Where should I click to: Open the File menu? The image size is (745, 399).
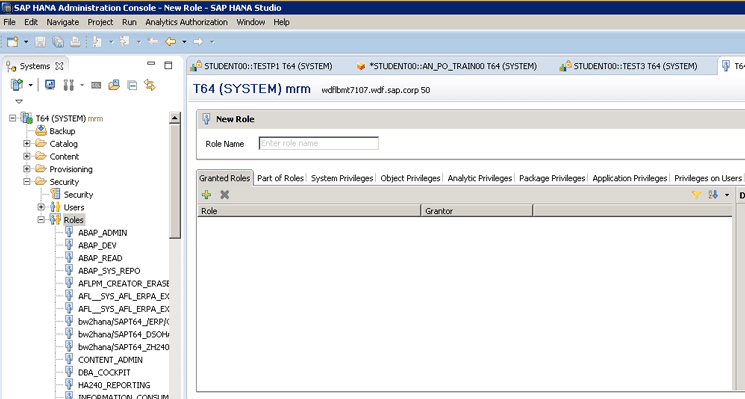10,22
